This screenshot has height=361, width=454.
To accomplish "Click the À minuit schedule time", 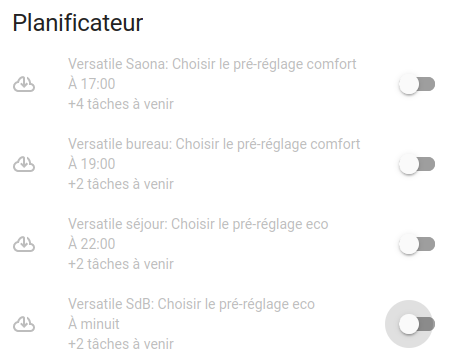I will tap(94, 324).
